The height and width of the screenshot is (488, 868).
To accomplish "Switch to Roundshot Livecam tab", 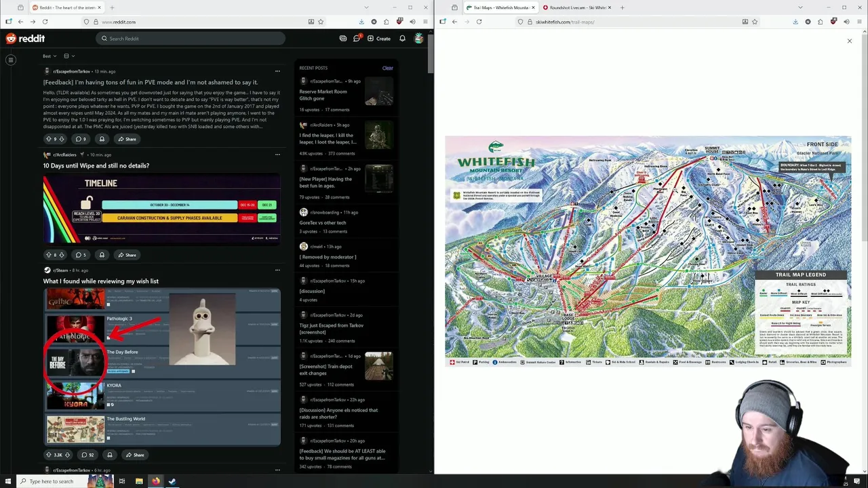I will (576, 7).
